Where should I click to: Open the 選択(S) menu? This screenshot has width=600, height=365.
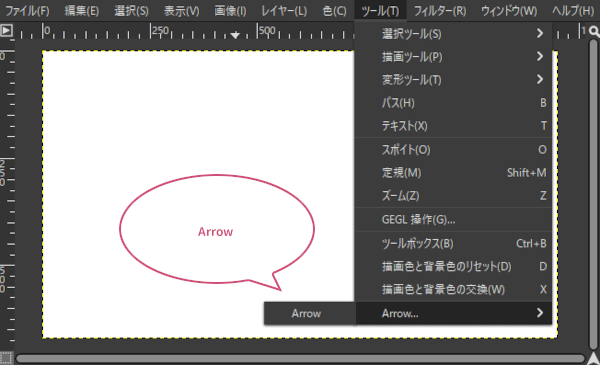coord(131,11)
